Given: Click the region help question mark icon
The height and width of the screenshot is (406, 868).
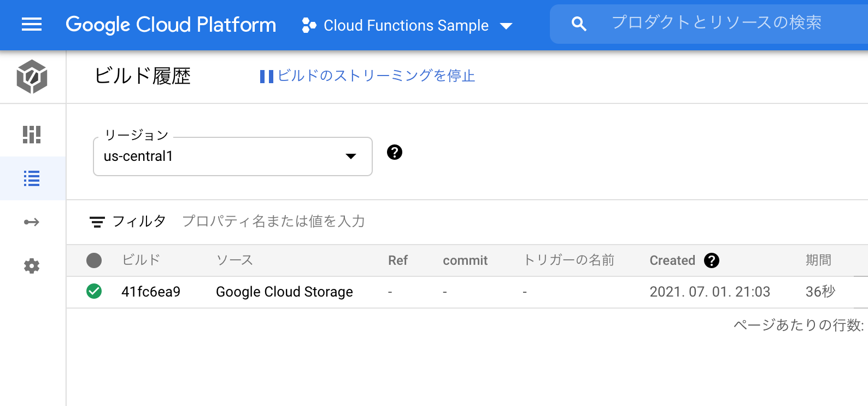Looking at the screenshot, I should tap(395, 152).
